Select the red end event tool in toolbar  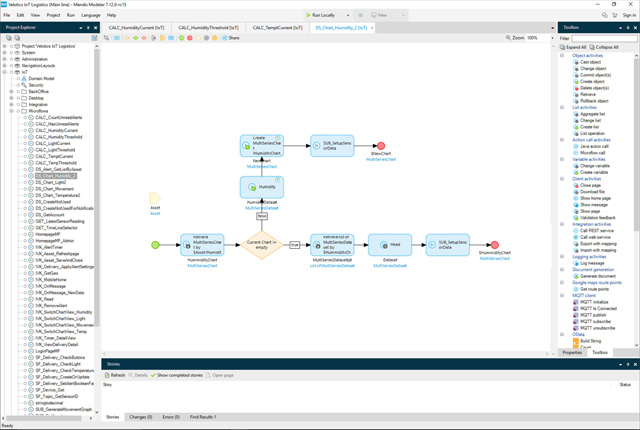pyautogui.click(x=190, y=38)
